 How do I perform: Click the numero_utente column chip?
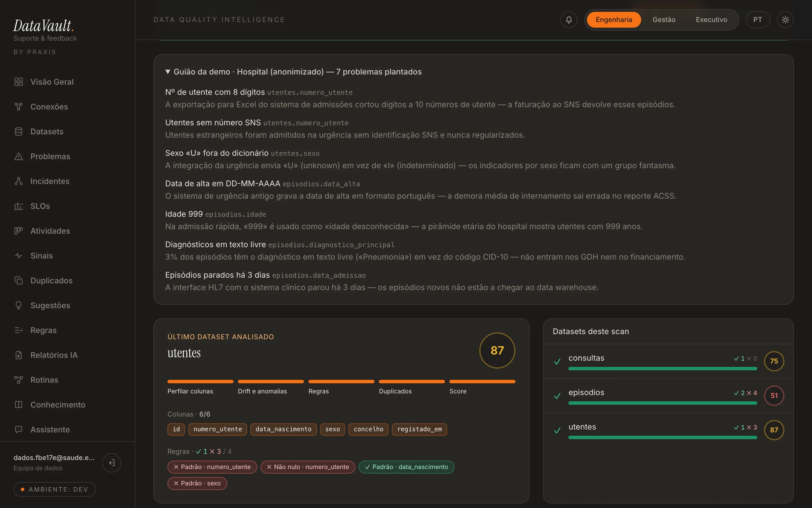pos(217,429)
